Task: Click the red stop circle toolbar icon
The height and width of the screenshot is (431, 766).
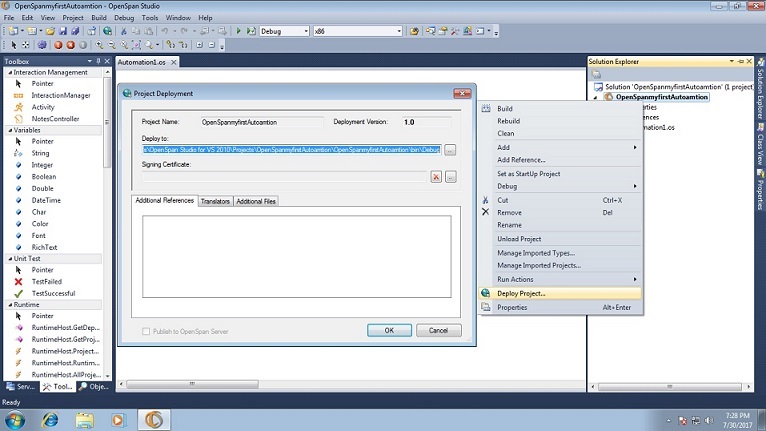Action: [58, 45]
